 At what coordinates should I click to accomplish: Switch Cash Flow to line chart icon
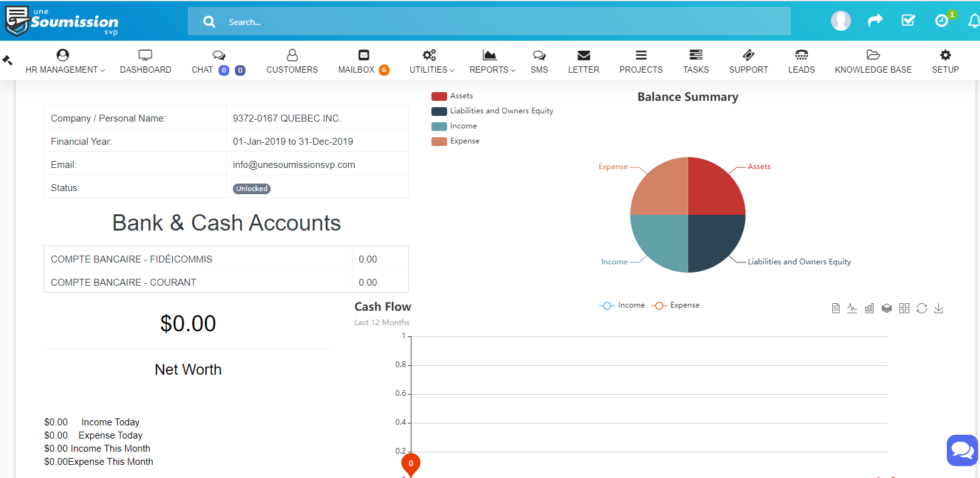[852, 308]
